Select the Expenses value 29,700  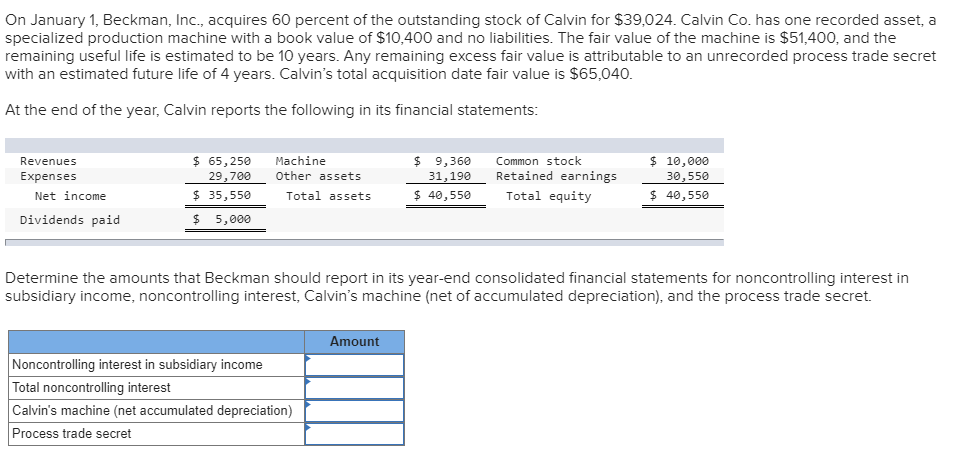click(x=229, y=176)
